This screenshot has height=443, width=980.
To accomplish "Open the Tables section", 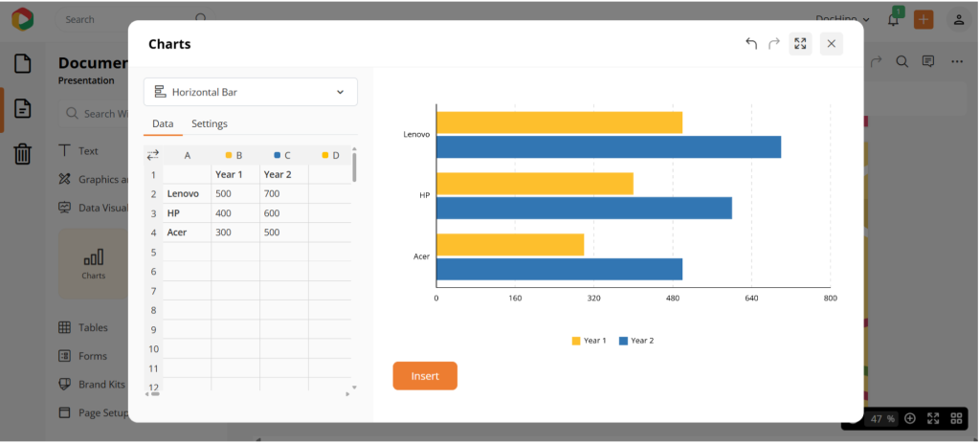I will pyautogui.click(x=83, y=327).
